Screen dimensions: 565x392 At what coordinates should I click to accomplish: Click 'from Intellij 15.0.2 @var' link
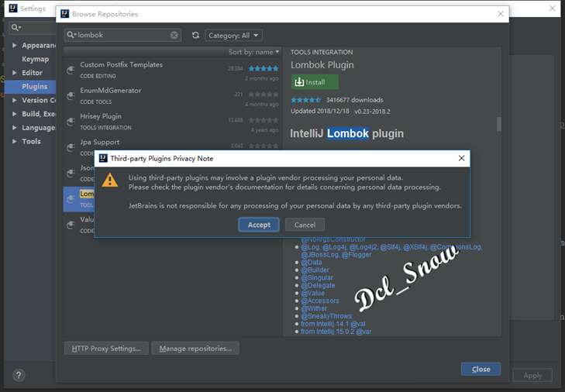[336, 332]
